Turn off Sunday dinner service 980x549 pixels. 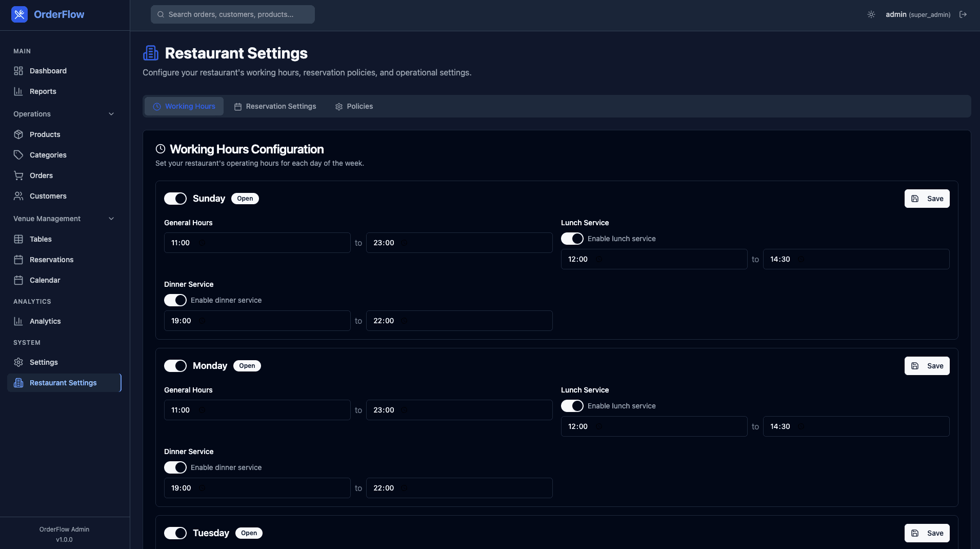pyautogui.click(x=175, y=300)
